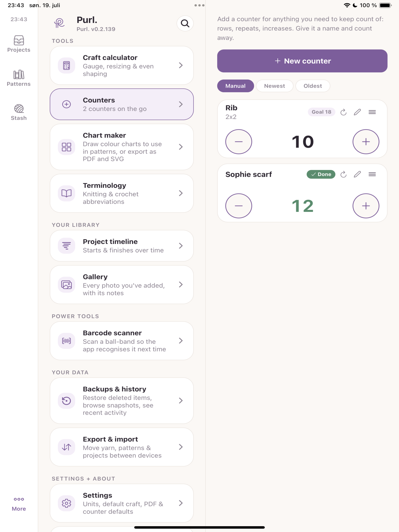
Task: Expand Gallery chevron
Action: coord(181,284)
